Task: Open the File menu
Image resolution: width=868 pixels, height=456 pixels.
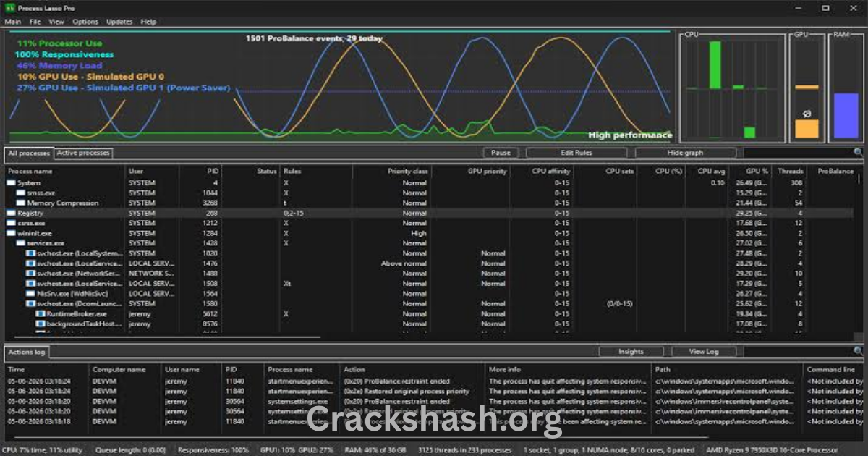Action: coord(35,22)
